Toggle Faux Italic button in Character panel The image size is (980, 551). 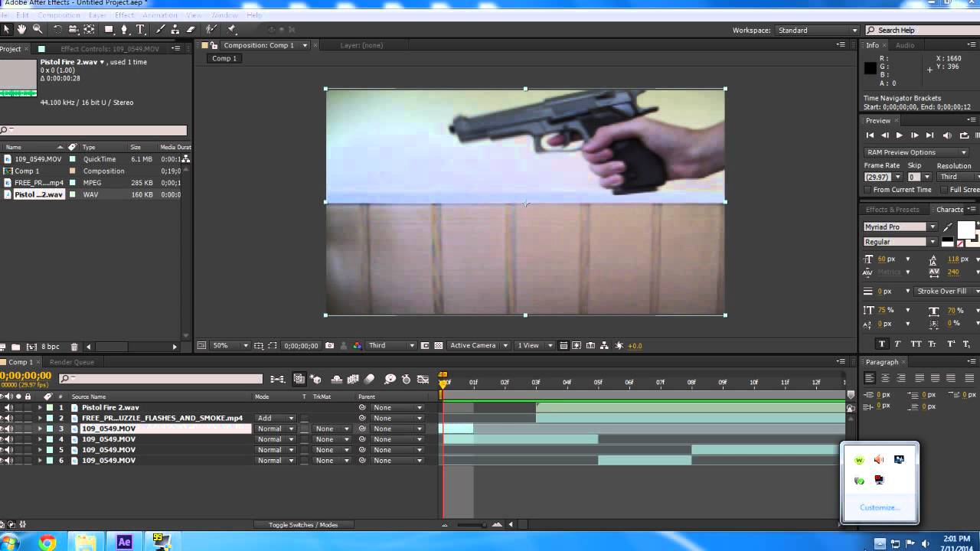tap(897, 344)
